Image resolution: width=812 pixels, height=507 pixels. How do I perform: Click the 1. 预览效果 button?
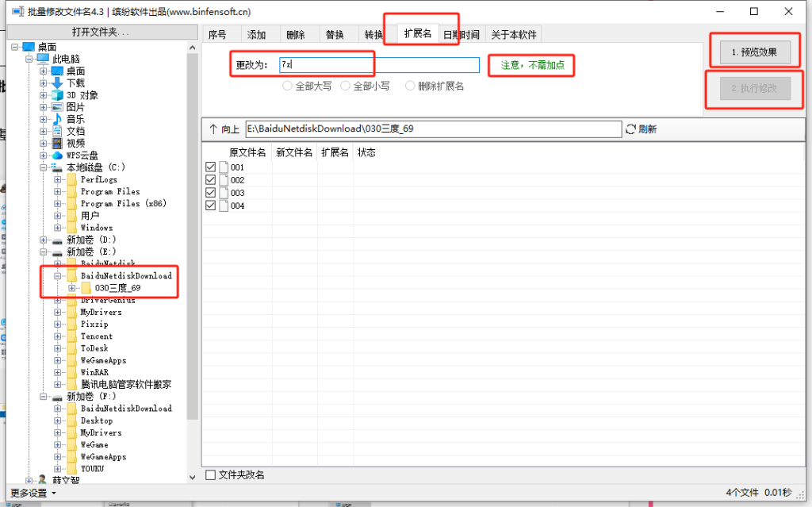coord(749,53)
